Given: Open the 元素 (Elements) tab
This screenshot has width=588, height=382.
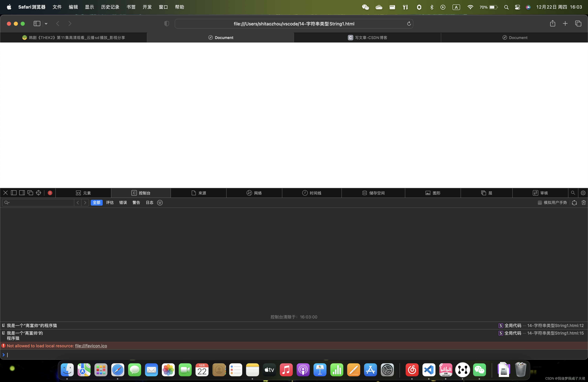Looking at the screenshot, I should (x=83, y=193).
